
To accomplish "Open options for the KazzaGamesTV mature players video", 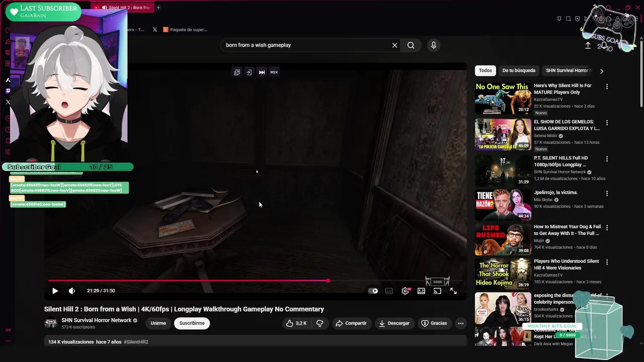I will [607, 86].
